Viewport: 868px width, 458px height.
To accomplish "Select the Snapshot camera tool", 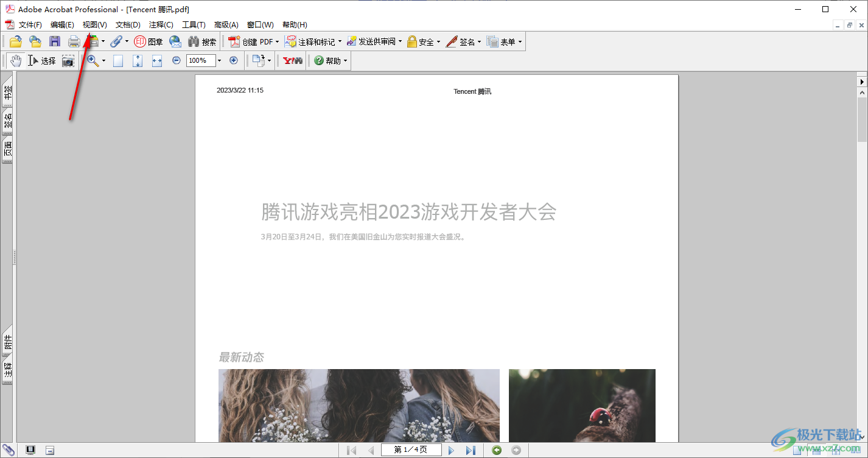I will (x=68, y=60).
